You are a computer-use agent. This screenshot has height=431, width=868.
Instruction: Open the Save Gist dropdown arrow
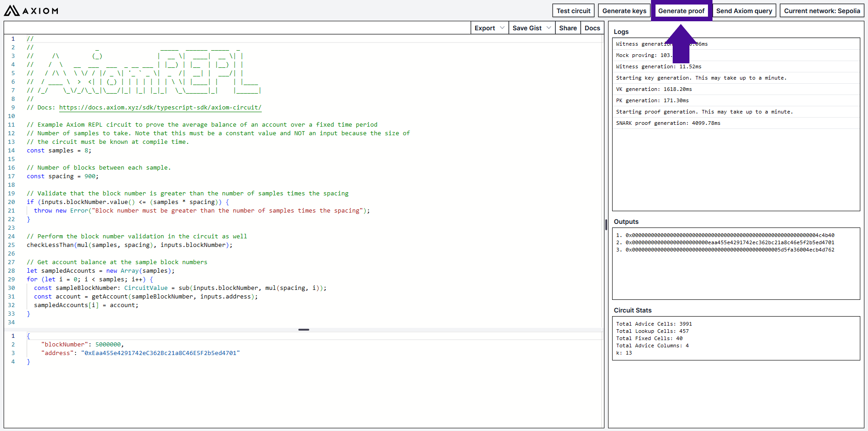coord(549,28)
